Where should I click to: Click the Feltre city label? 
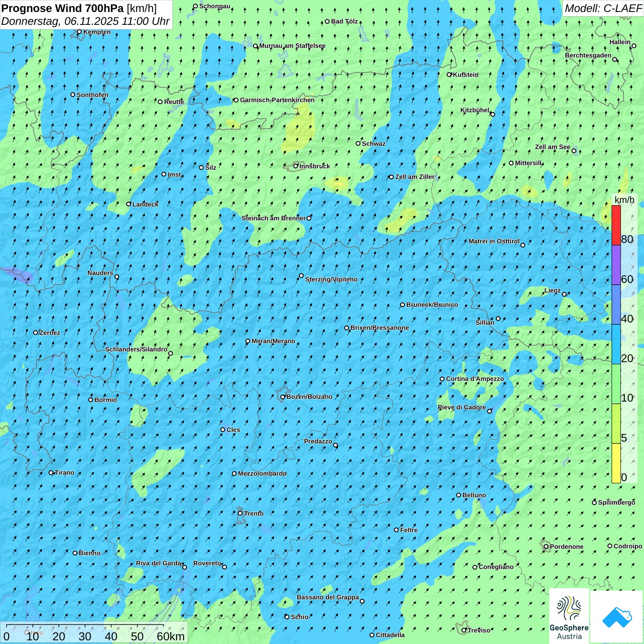409,530
